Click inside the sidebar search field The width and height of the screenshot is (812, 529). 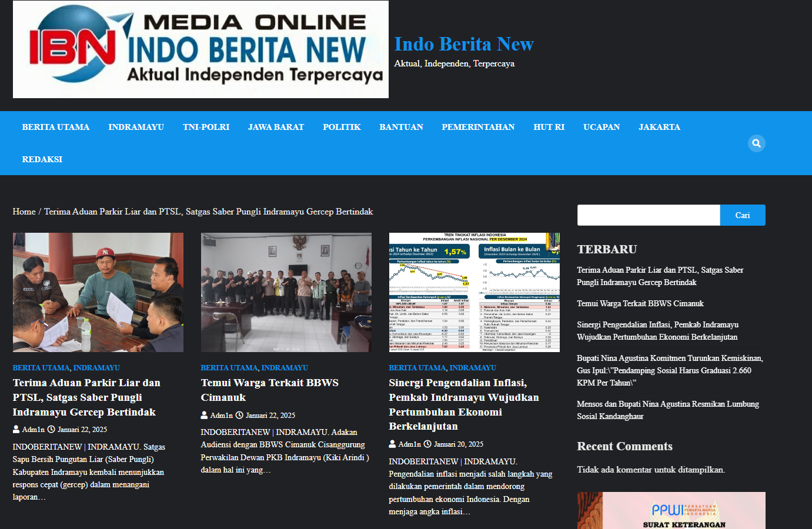coord(648,215)
